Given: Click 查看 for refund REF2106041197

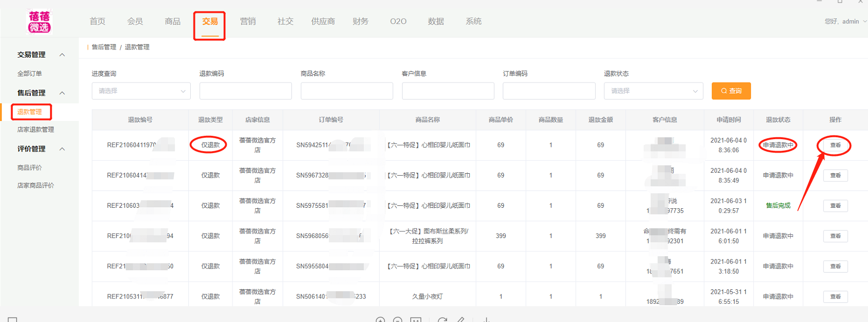Looking at the screenshot, I should pos(835,145).
